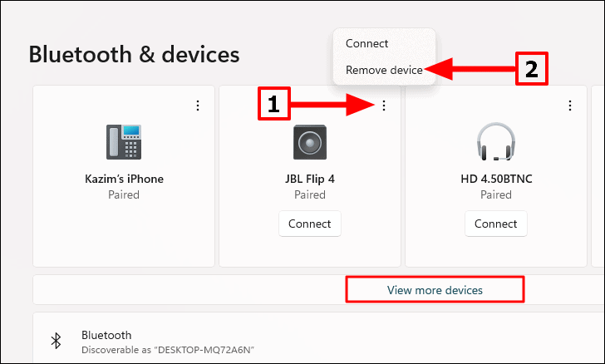The width and height of the screenshot is (605, 364).
Task: Click the Kazim's iPhone device name
Action: point(124,179)
